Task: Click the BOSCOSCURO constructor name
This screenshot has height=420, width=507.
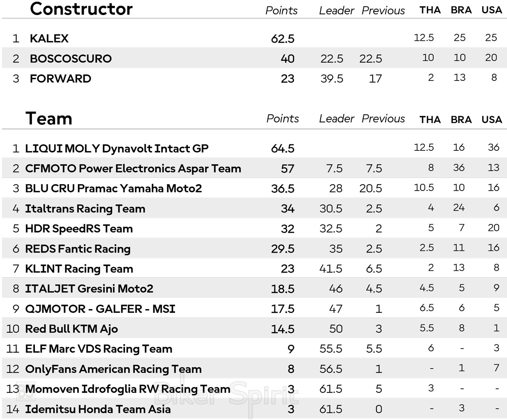Action: [x=71, y=59]
